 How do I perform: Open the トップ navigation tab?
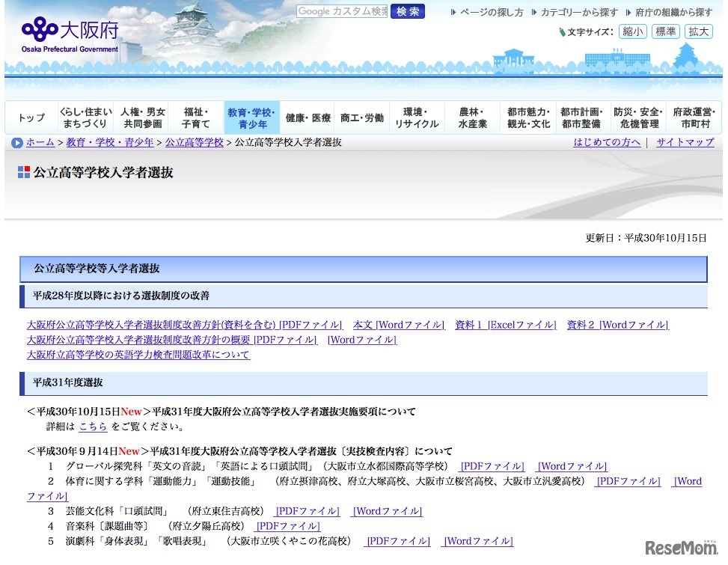tap(31, 118)
